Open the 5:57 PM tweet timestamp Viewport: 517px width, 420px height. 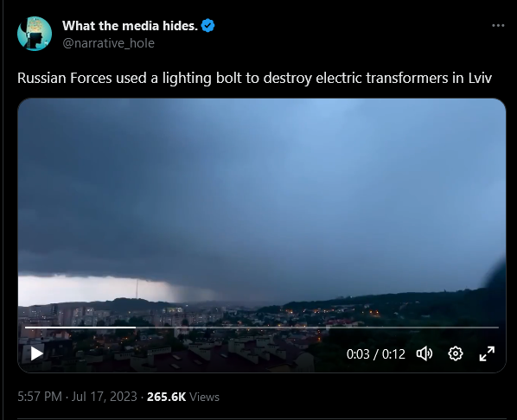[40, 397]
